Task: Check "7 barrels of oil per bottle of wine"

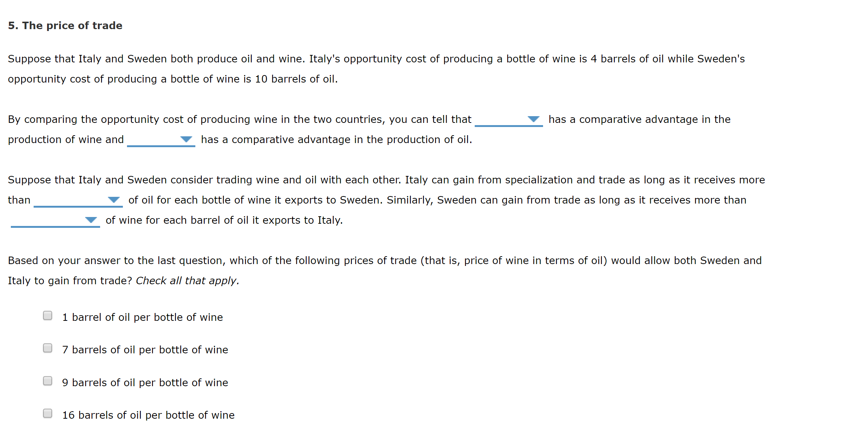Action: pyautogui.click(x=47, y=348)
